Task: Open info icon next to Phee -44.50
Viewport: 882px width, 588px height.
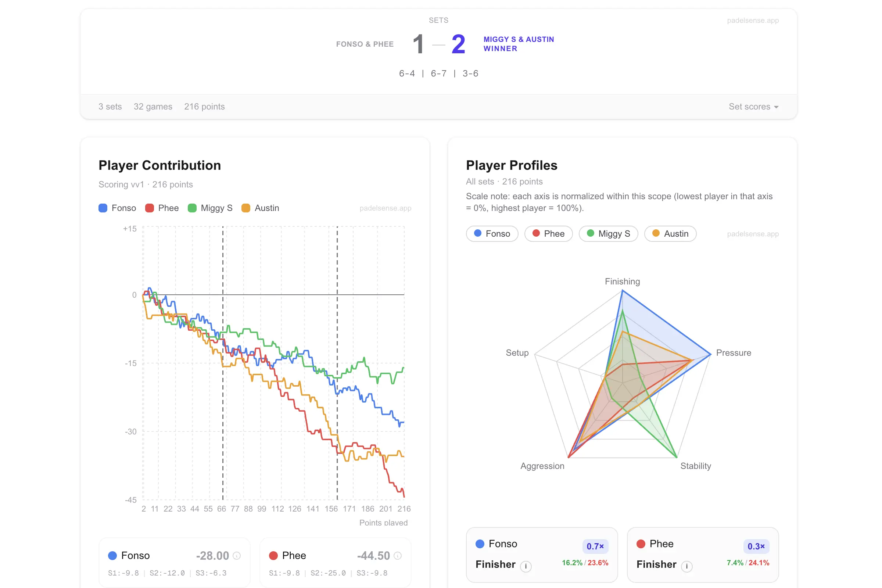Action: (398, 556)
